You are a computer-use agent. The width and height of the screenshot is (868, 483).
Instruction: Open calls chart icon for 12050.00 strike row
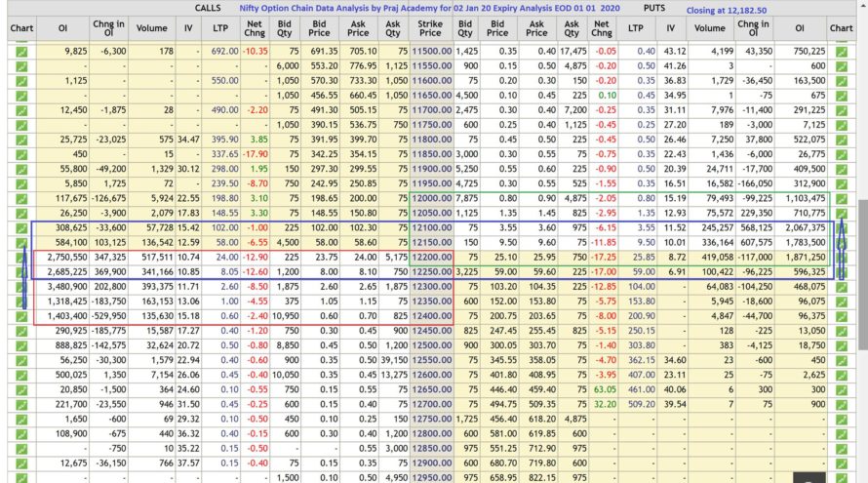coord(21,214)
